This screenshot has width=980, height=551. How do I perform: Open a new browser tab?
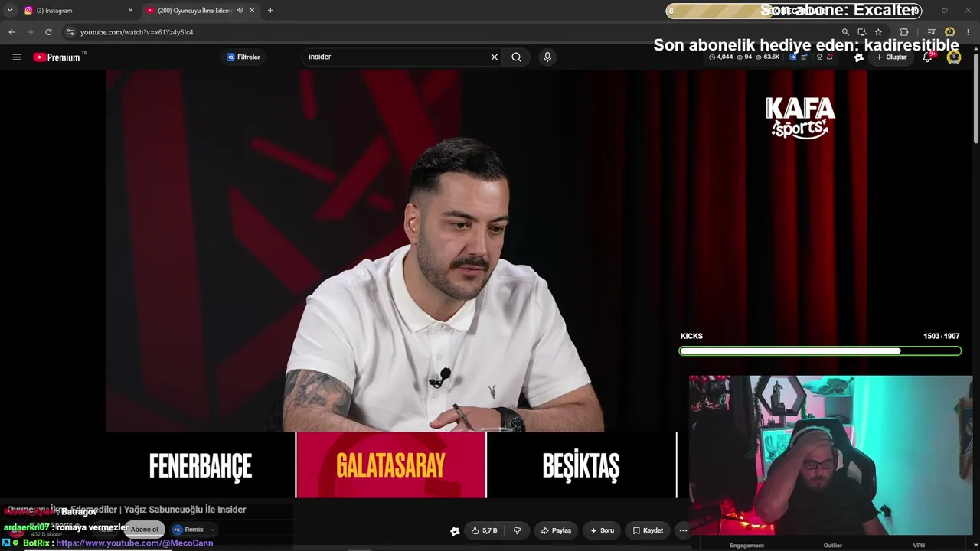[270, 11]
